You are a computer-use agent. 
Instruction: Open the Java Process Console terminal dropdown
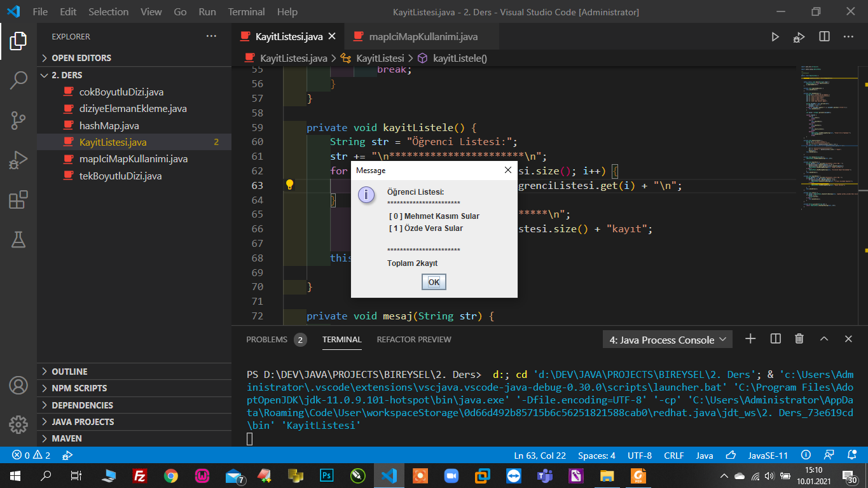click(x=667, y=340)
